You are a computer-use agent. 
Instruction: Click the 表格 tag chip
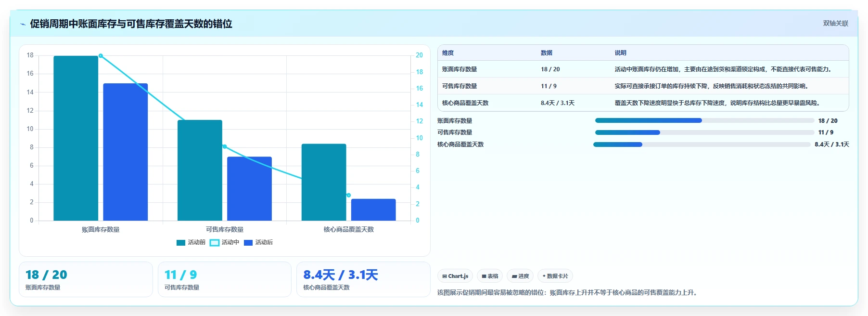[490, 276]
